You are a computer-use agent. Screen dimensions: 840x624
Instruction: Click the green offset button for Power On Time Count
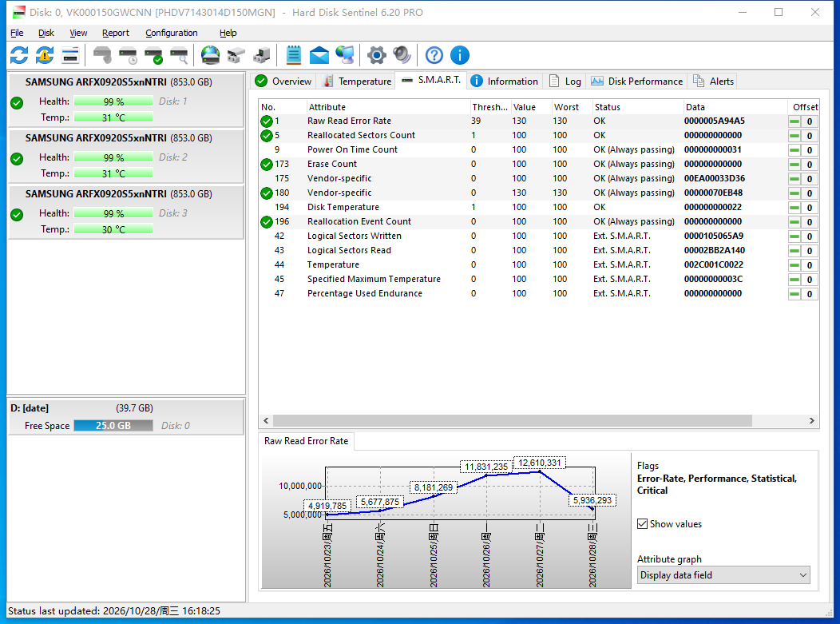pos(794,150)
